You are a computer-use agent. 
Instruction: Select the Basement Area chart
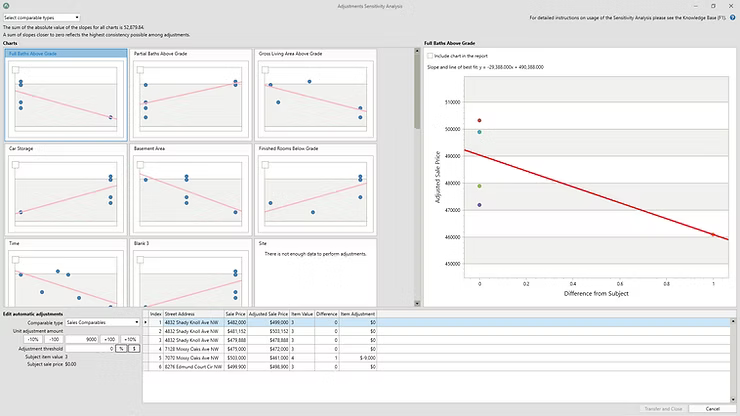[188, 190]
